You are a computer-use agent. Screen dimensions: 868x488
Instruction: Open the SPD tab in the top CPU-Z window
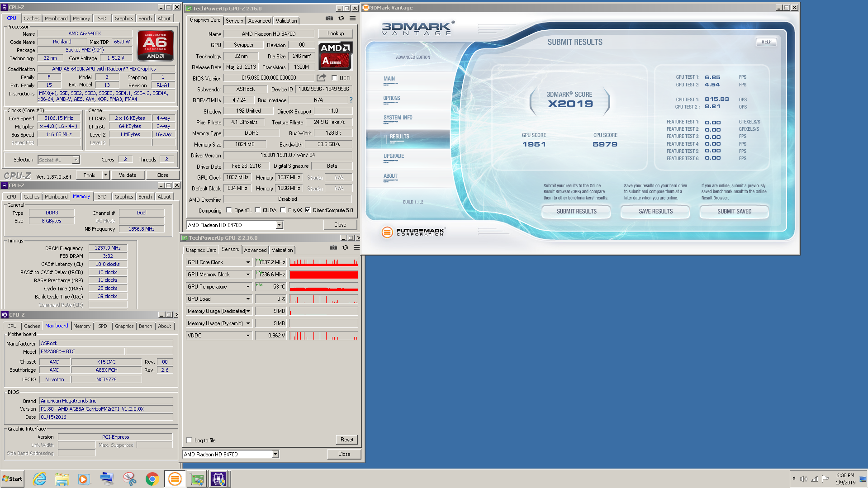pos(102,19)
